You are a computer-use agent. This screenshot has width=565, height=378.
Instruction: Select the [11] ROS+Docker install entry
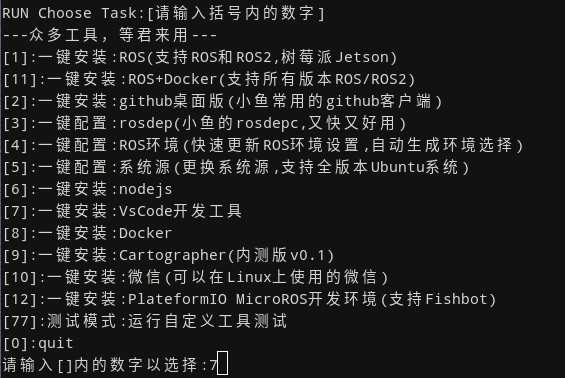(x=209, y=79)
